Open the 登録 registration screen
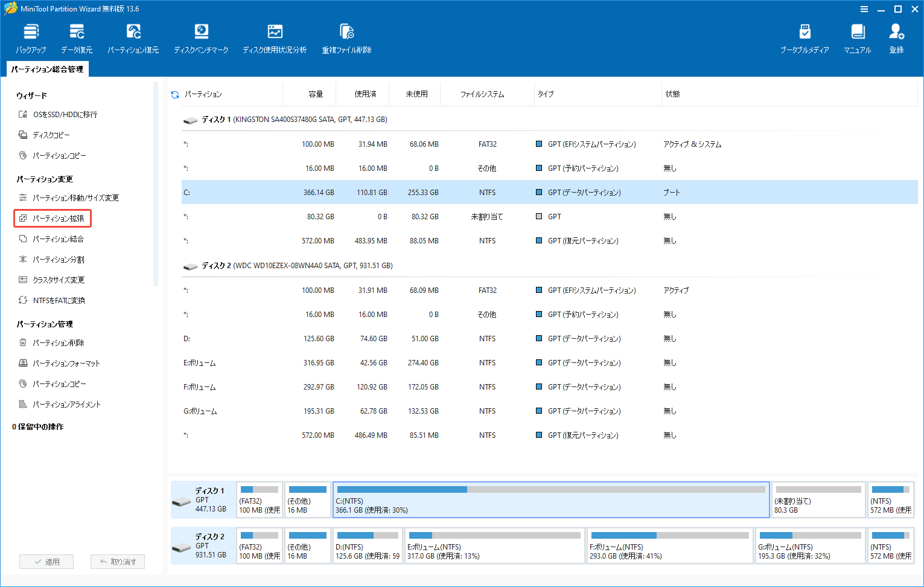This screenshot has width=924, height=587. pos(896,37)
